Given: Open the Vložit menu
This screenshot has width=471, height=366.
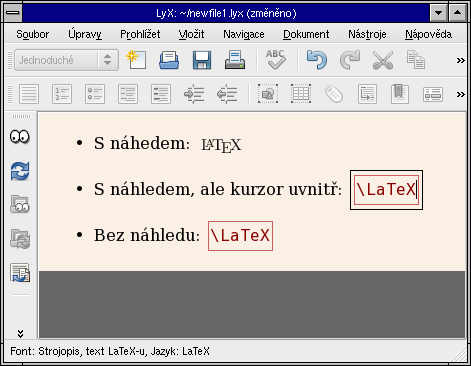Looking at the screenshot, I should pyautogui.click(x=191, y=34).
